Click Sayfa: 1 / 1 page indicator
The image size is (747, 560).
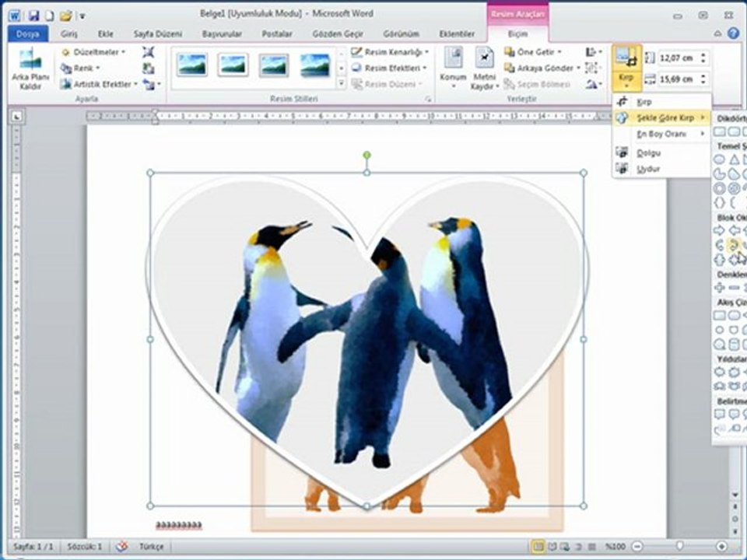33,546
